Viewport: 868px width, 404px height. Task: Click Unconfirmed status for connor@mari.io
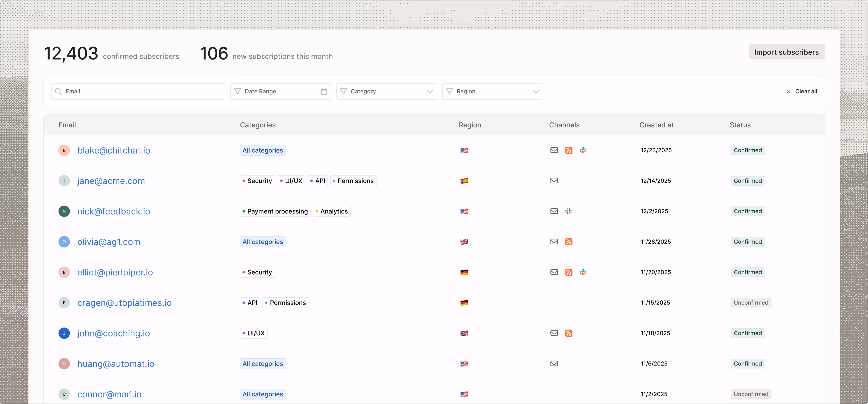tap(751, 394)
